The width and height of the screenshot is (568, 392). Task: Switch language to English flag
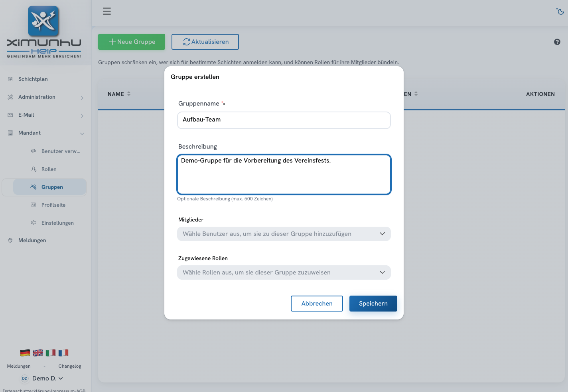[38, 353]
